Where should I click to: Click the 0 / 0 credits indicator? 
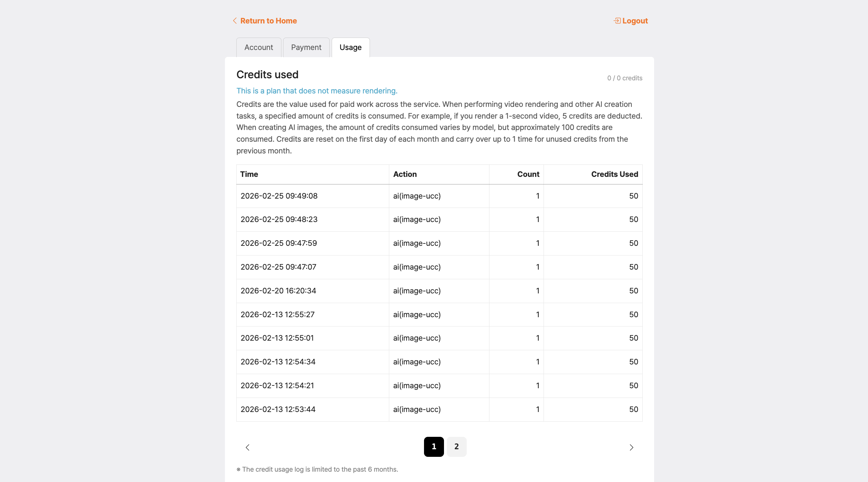624,78
